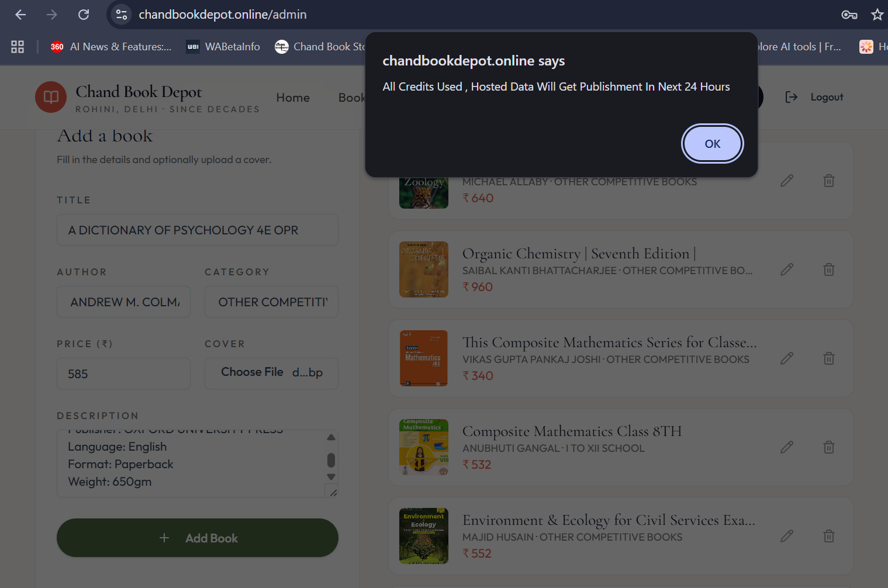Image resolution: width=888 pixels, height=588 pixels.
Task: Bookmark this page with the star icon
Action: (x=877, y=15)
